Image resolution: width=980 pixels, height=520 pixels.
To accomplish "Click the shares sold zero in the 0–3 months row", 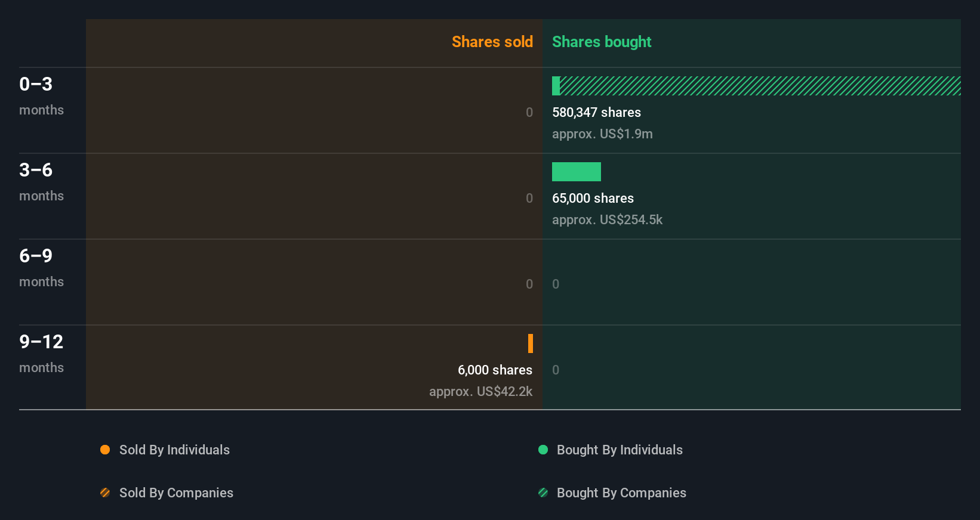I will 529,112.
